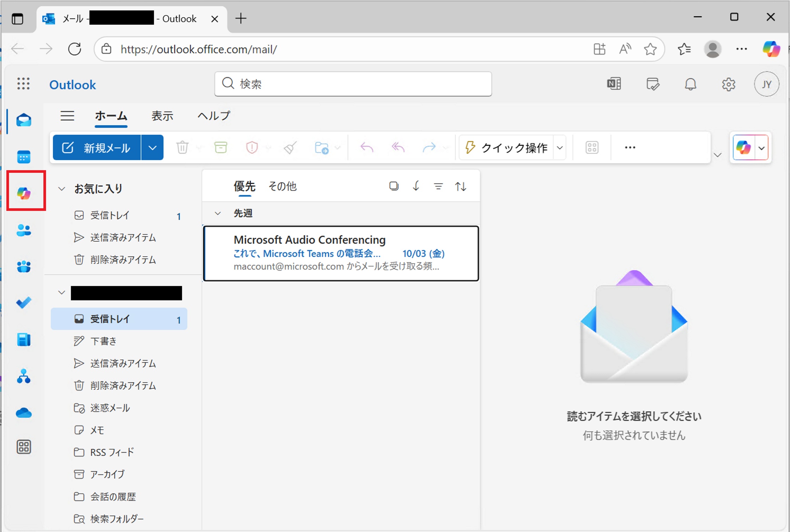
Task: Switch to the その他 inbox tab
Action: 282,186
